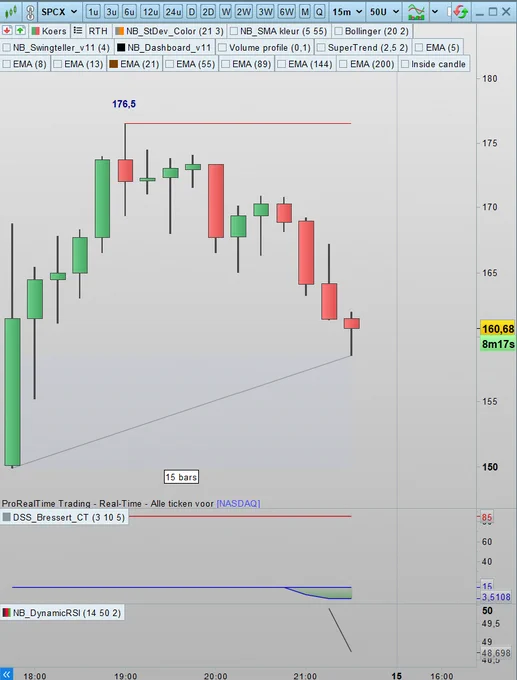Open the 15m timeframe dropdown
This screenshot has width=517, height=680.
pyautogui.click(x=347, y=12)
